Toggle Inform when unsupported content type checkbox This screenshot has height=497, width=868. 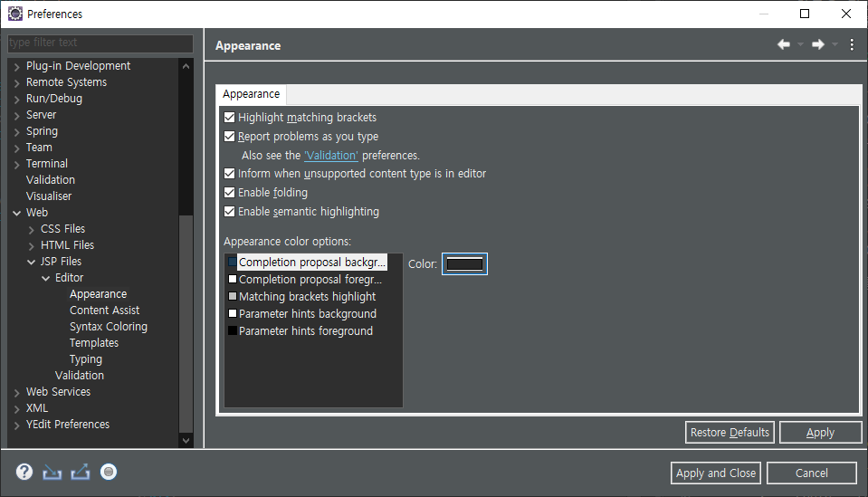pyautogui.click(x=229, y=173)
